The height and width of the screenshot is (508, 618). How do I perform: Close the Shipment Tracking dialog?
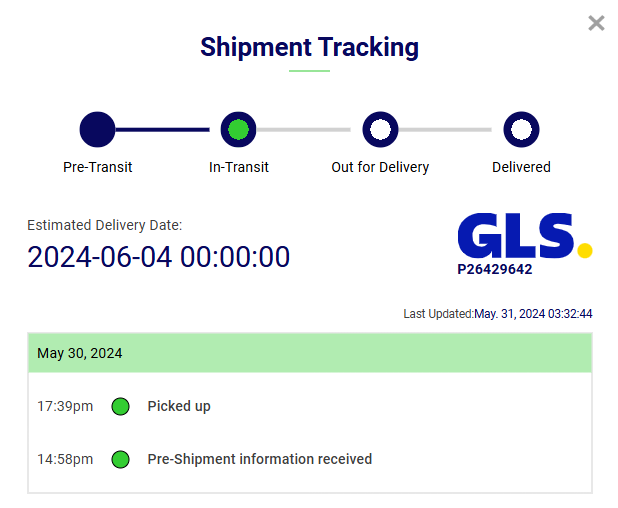(x=596, y=23)
